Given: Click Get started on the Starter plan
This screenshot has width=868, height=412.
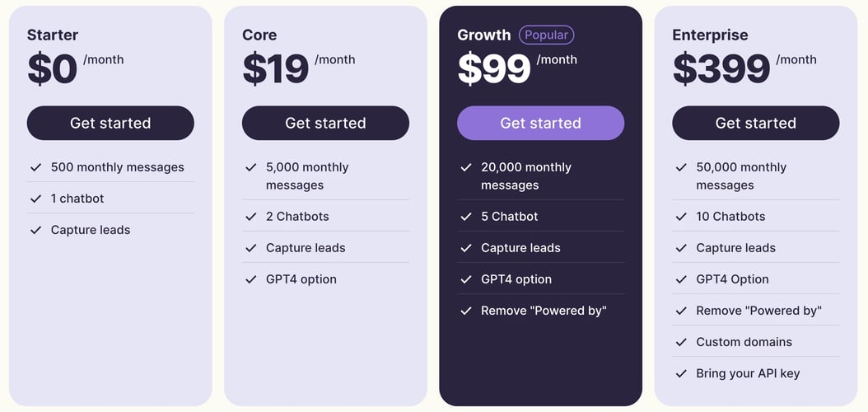Looking at the screenshot, I should tap(110, 123).
